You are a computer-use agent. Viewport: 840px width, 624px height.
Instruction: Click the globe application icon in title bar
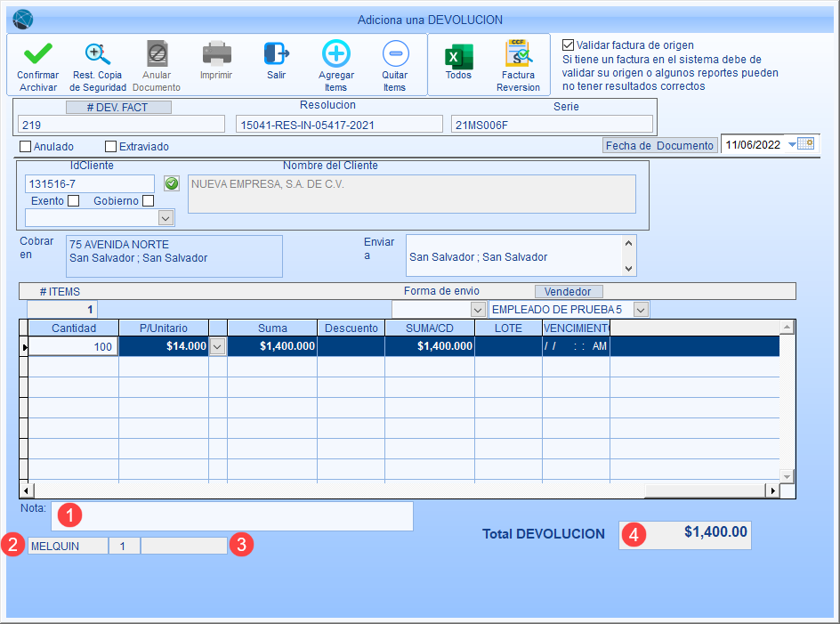tap(22, 20)
